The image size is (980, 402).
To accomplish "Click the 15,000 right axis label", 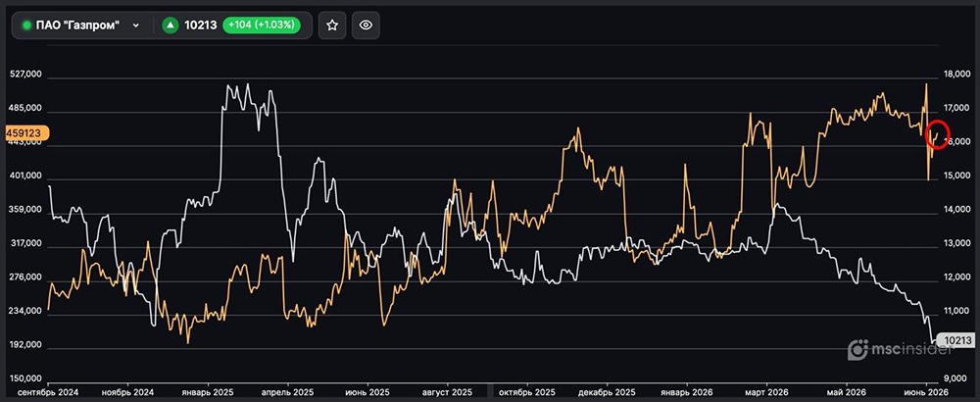I will [956, 176].
